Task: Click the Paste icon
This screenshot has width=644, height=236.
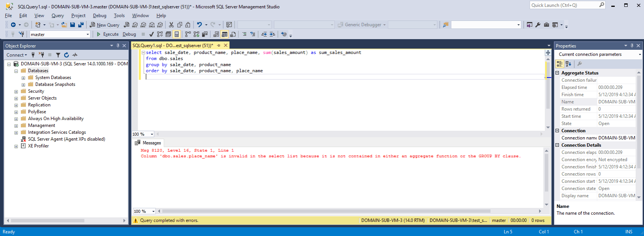Action: pos(188,25)
